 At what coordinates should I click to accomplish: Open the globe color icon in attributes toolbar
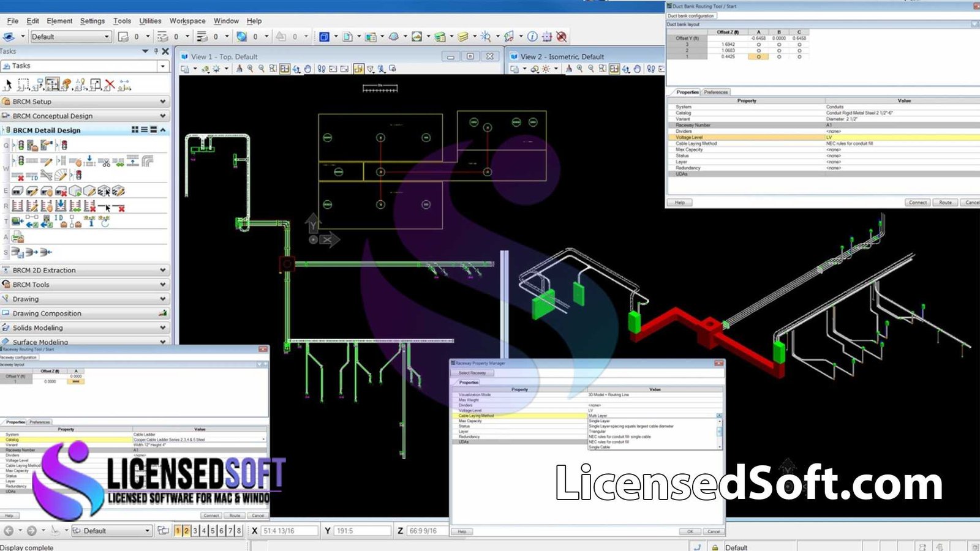tap(242, 37)
